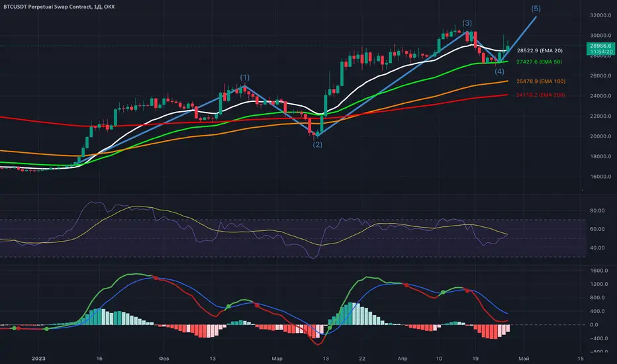This screenshot has width=617, height=364.
Task: Click the projected wave (5) label
Action: point(536,9)
